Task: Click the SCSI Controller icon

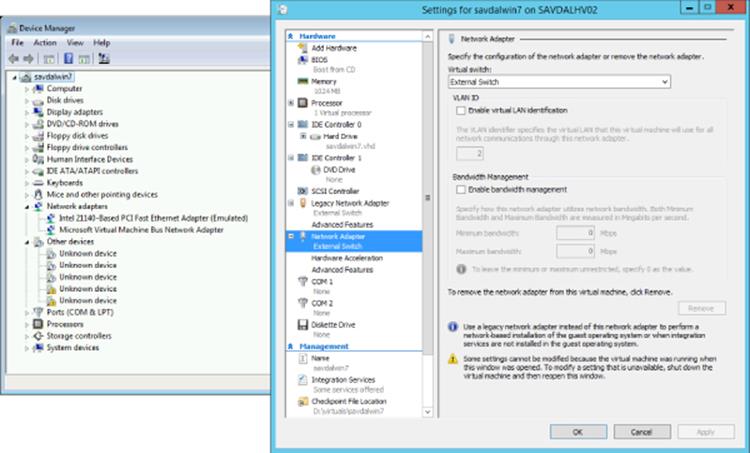Action: [x=302, y=191]
